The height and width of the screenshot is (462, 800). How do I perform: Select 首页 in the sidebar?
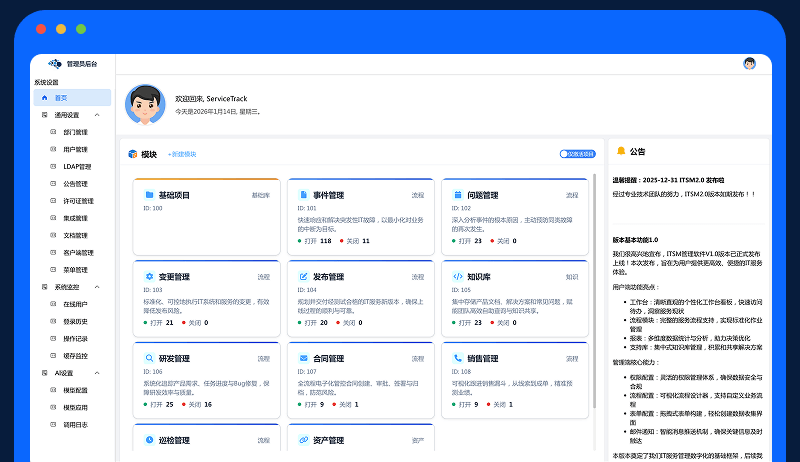[61, 98]
